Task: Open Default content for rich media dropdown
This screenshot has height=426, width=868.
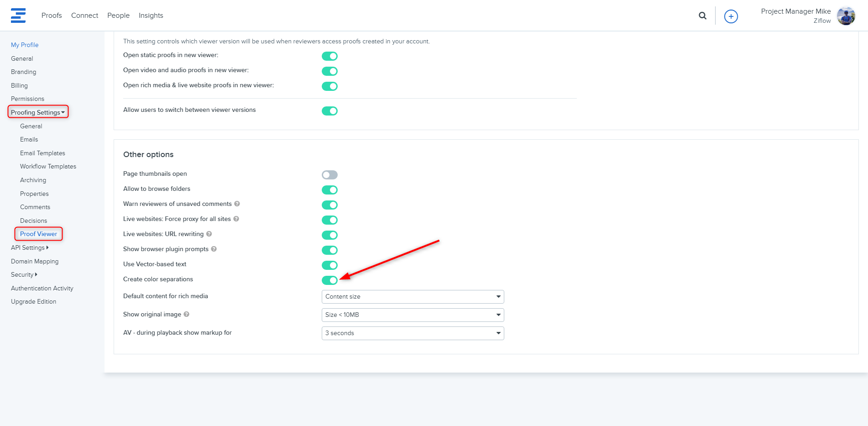Action: pyautogui.click(x=413, y=297)
